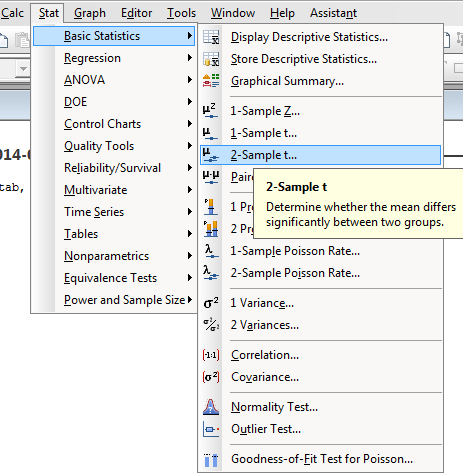Open the Graph menu
Screen dimensions: 463x475
(90, 13)
